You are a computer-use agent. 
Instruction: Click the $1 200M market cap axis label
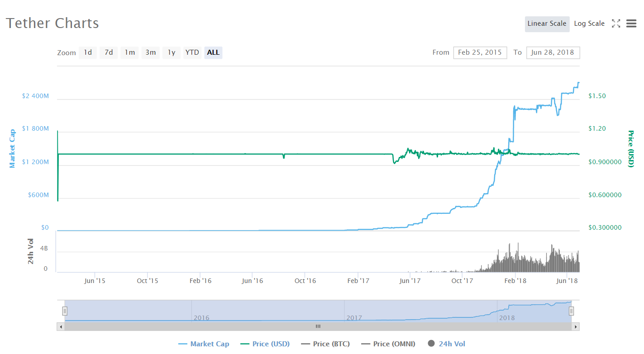tap(35, 162)
